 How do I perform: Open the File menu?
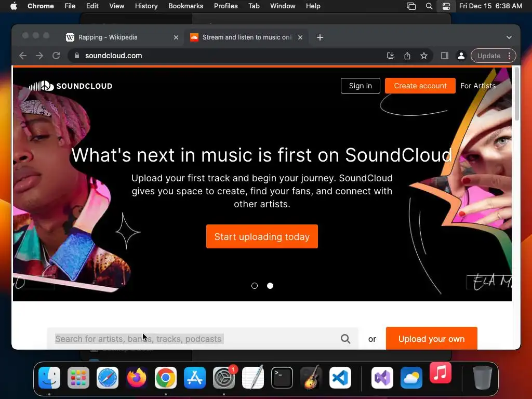pos(70,6)
